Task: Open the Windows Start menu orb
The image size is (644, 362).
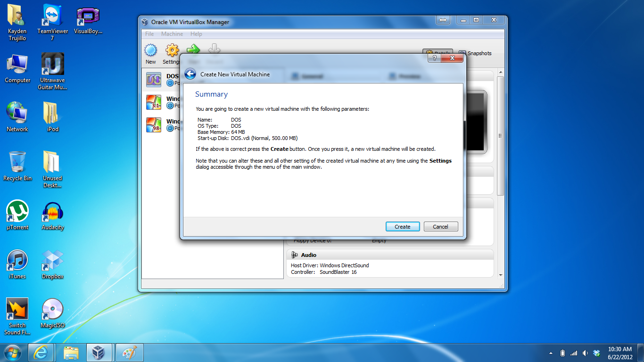Action: point(13,352)
